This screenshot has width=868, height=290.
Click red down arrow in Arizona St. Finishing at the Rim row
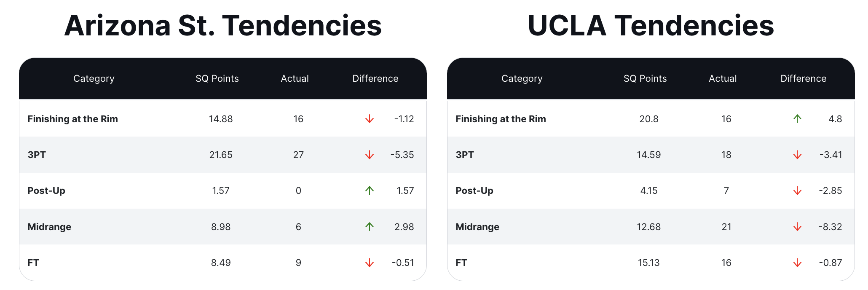click(x=370, y=119)
